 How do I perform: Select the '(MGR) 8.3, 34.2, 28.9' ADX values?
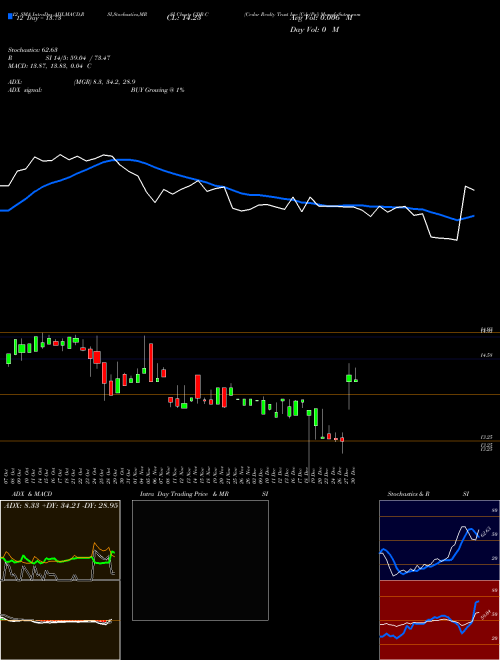point(104,82)
